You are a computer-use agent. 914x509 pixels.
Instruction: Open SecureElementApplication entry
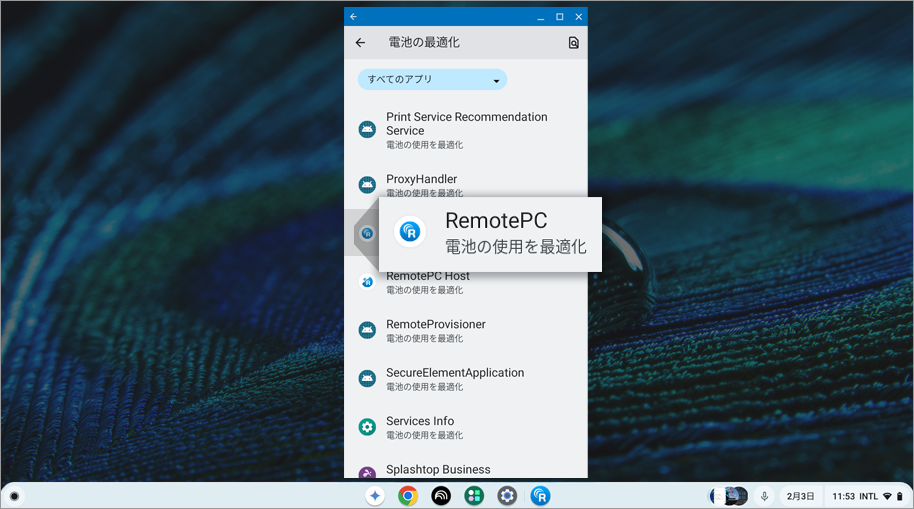pos(466,378)
